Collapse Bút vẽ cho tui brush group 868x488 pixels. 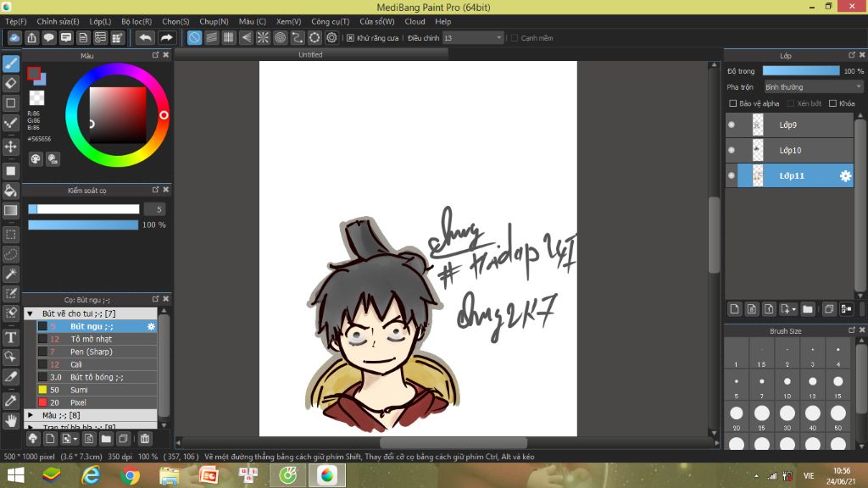[31, 313]
